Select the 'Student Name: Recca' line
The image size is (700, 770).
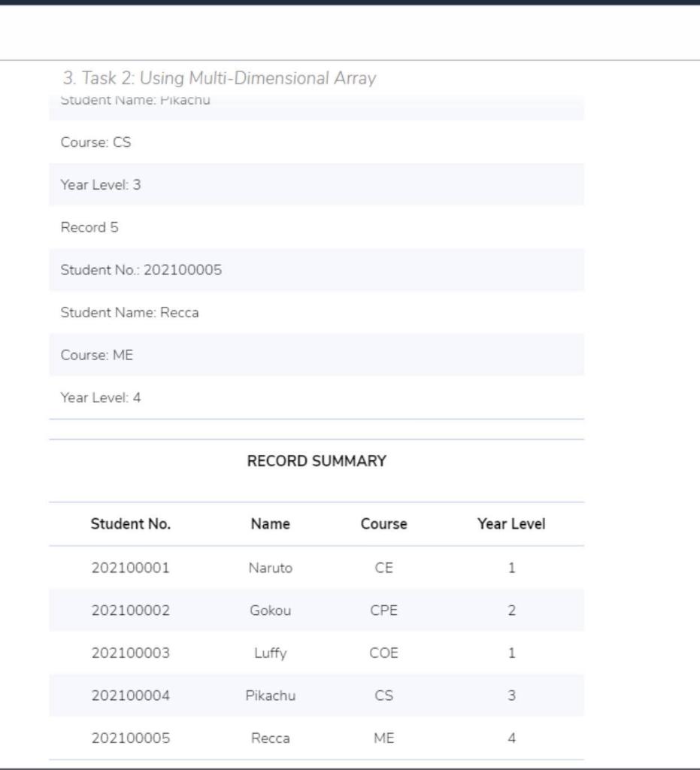pyautogui.click(x=317, y=312)
